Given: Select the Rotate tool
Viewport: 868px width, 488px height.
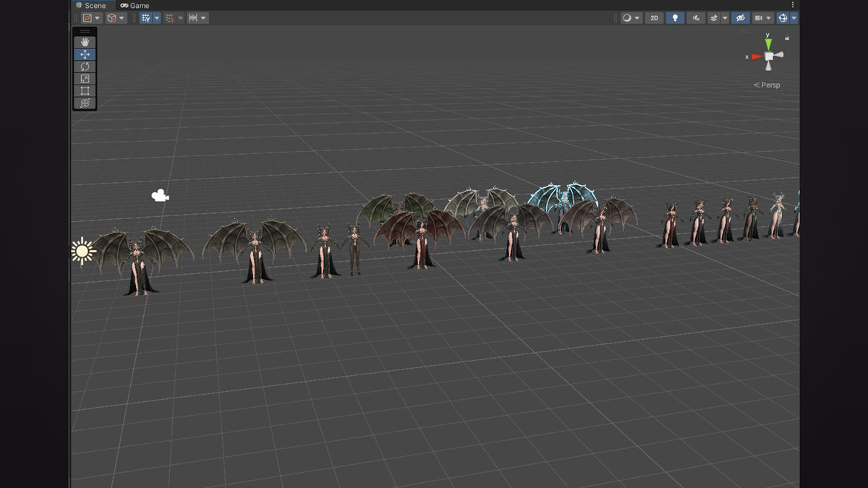Looking at the screenshot, I should [85, 67].
